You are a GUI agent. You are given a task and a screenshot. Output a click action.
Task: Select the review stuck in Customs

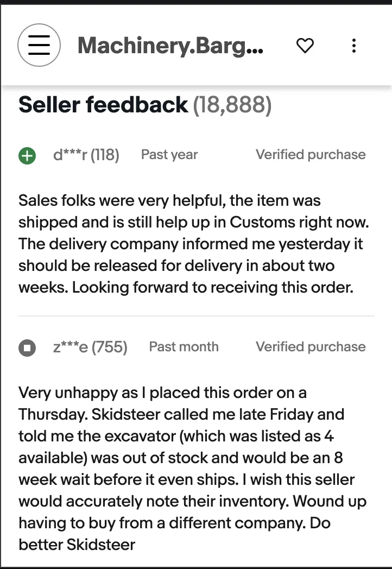click(190, 244)
